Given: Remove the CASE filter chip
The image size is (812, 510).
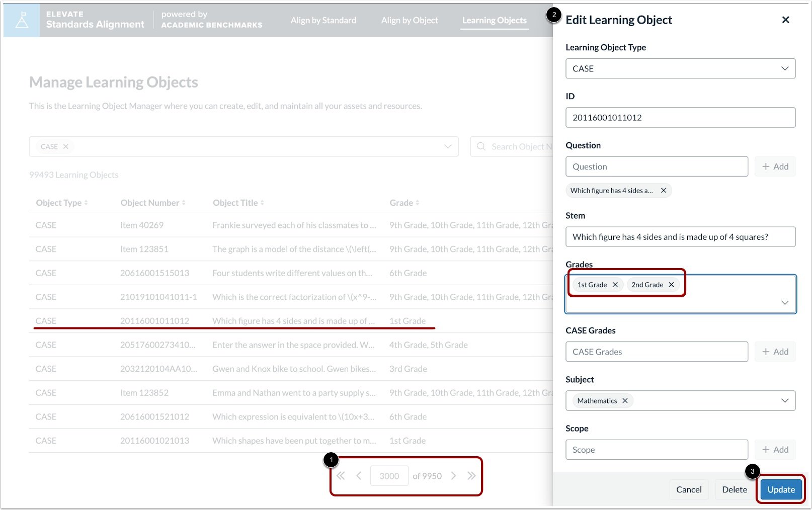Looking at the screenshot, I should coord(66,146).
